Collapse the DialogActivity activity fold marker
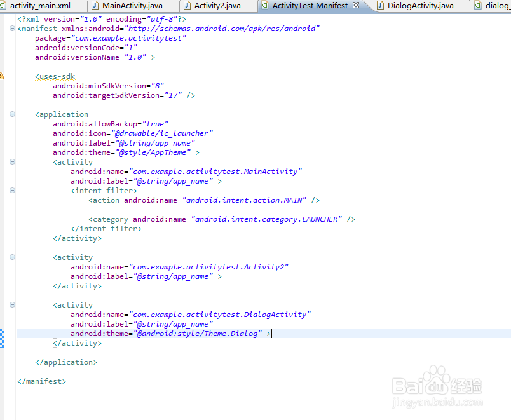The width and height of the screenshot is (511, 420). pos(12,304)
